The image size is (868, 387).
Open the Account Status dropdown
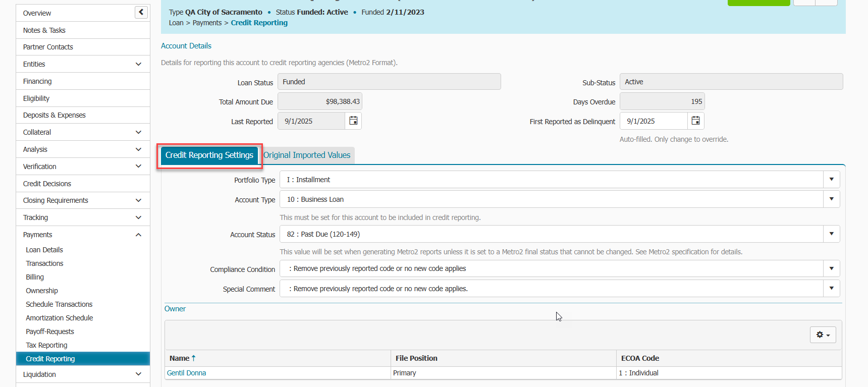(831, 234)
